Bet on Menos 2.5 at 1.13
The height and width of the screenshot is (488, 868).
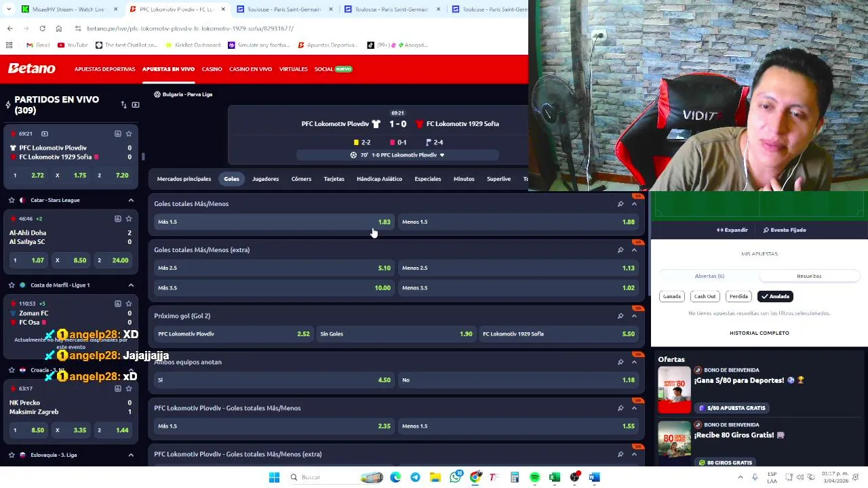[518, 268]
